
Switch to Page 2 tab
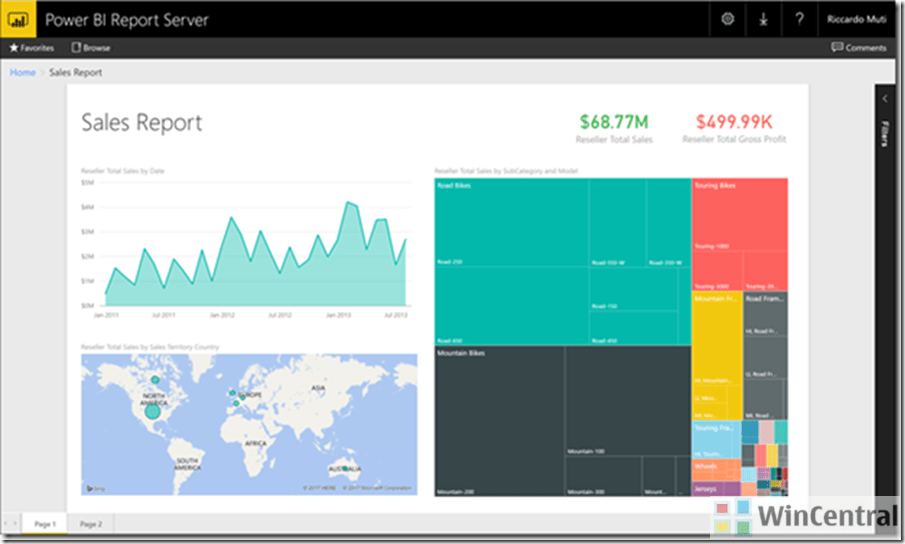click(x=91, y=524)
